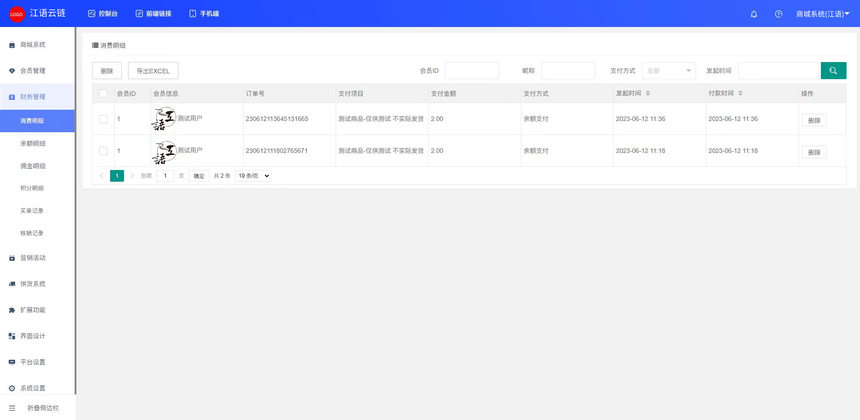860x420 pixels.
Task: Check the first row order 230612113645131665
Action: [103, 119]
